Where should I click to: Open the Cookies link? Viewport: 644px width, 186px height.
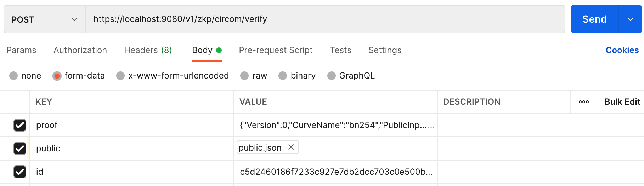(x=622, y=50)
